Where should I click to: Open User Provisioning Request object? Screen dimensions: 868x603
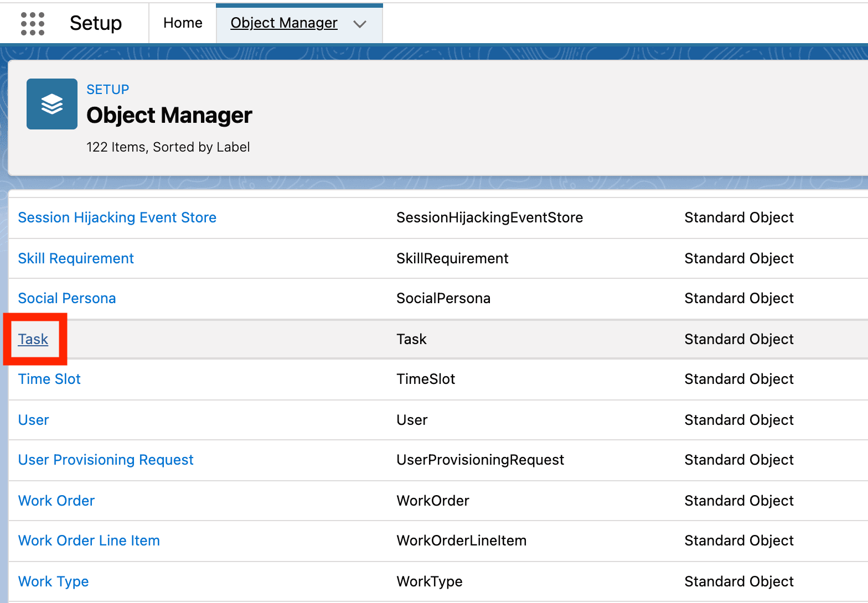(106, 460)
